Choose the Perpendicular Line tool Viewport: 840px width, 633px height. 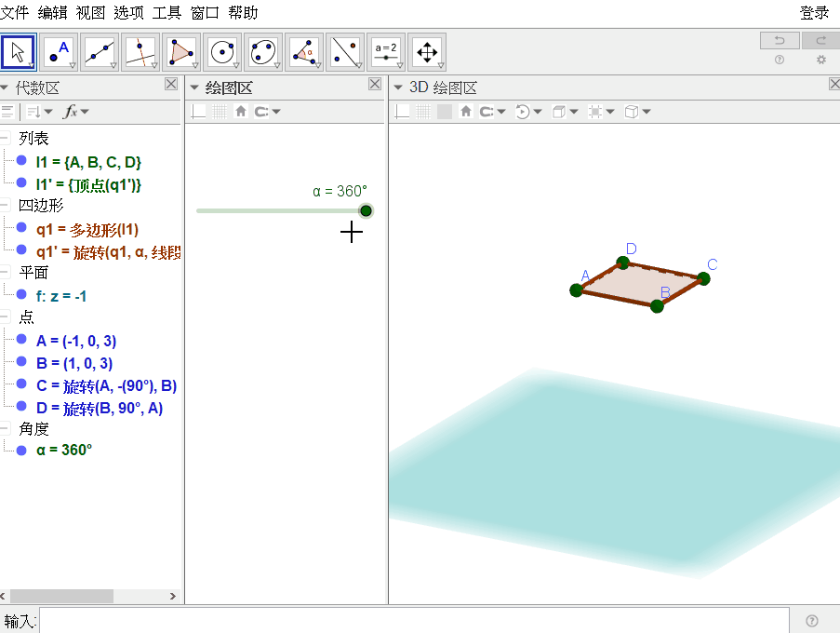(140, 52)
